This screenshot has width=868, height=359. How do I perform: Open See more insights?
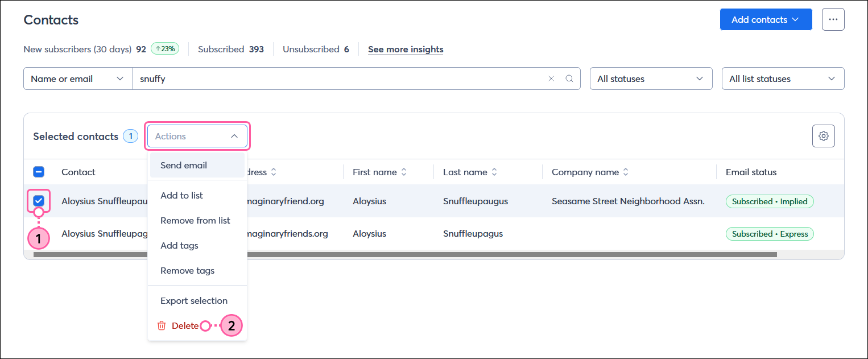(x=405, y=49)
